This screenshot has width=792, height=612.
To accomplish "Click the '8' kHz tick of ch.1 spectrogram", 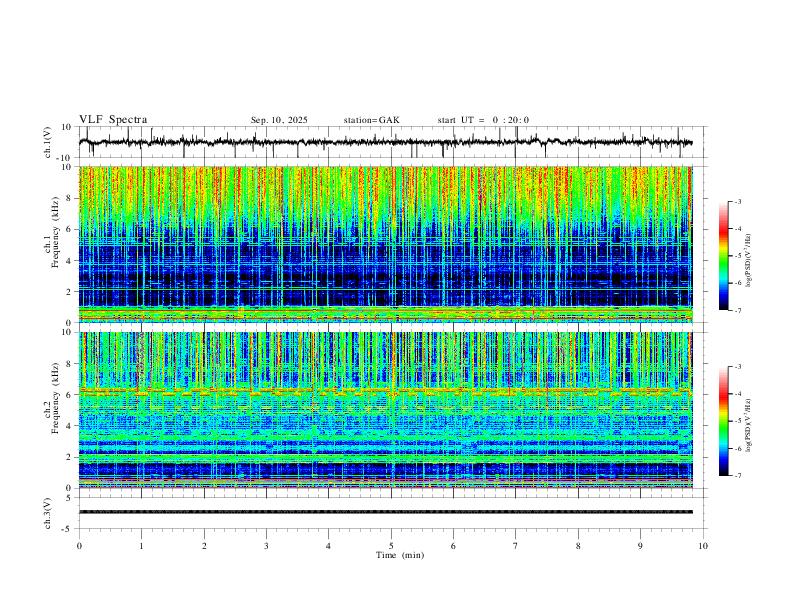I will tap(69, 198).
